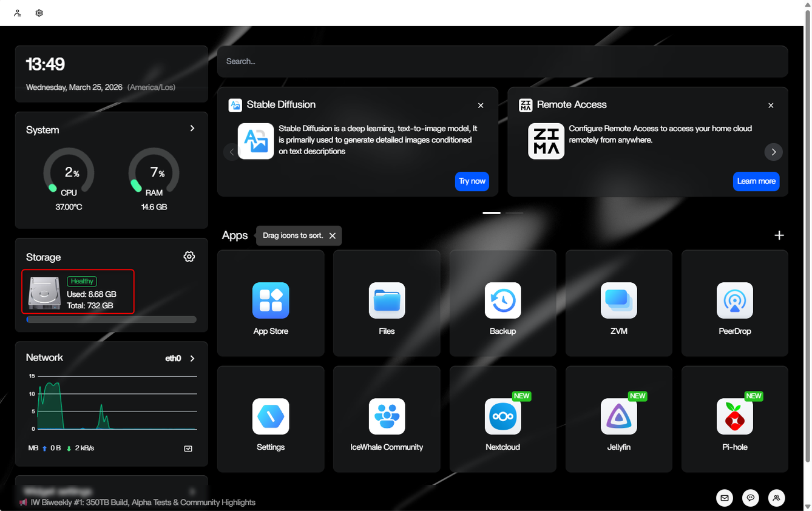Open the Jellyfin app

[619, 416]
